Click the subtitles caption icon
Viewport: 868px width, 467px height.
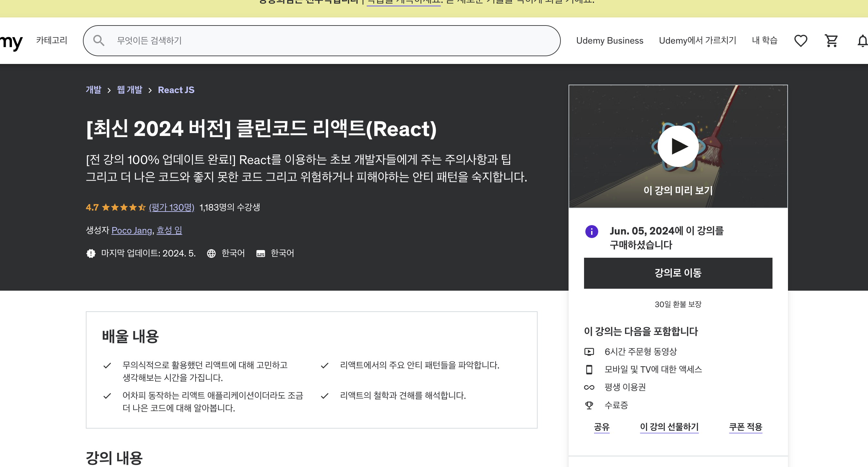(x=261, y=254)
